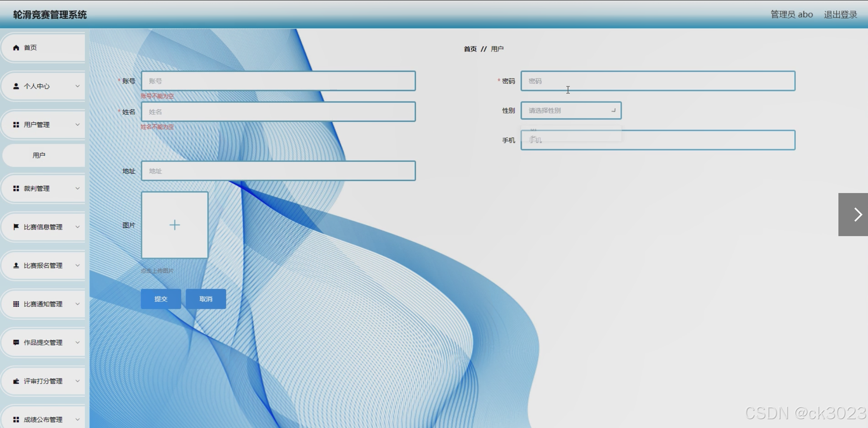Click the user icon for 比赛报名管理
The width and height of the screenshot is (868, 428).
coord(16,265)
